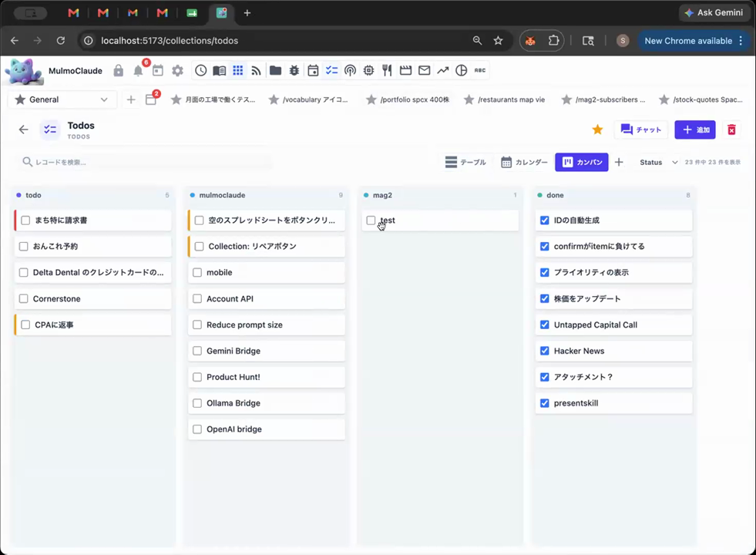This screenshot has height=555, width=756.
Task: Open the grid collections icon
Action: 237,70
